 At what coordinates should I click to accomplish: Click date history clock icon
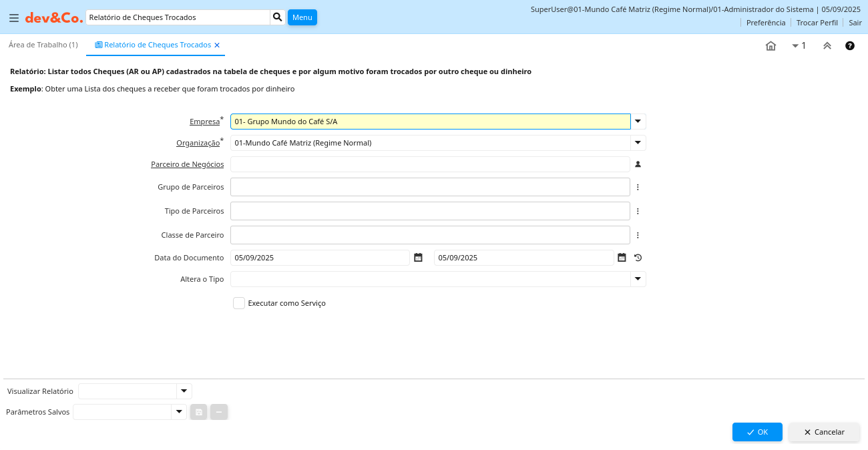pyautogui.click(x=638, y=258)
